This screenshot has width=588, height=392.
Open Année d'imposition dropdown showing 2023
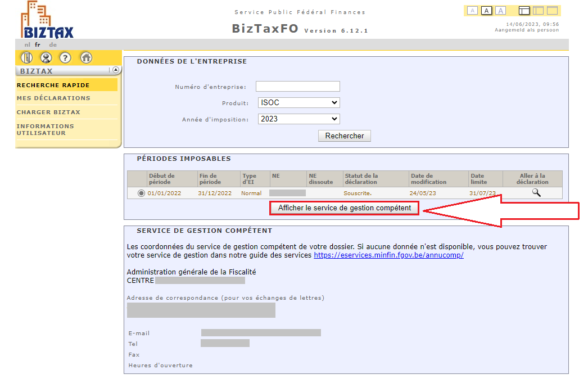(299, 119)
